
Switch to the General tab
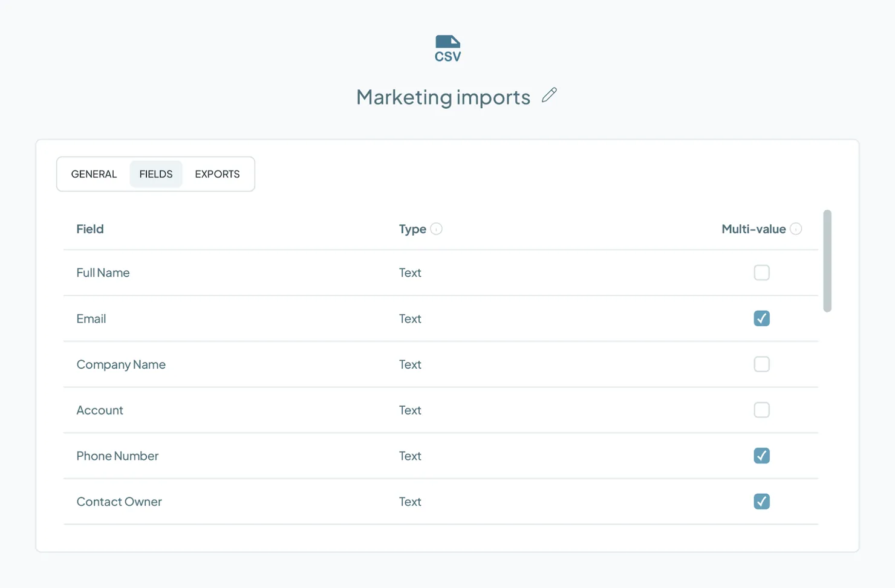(94, 174)
